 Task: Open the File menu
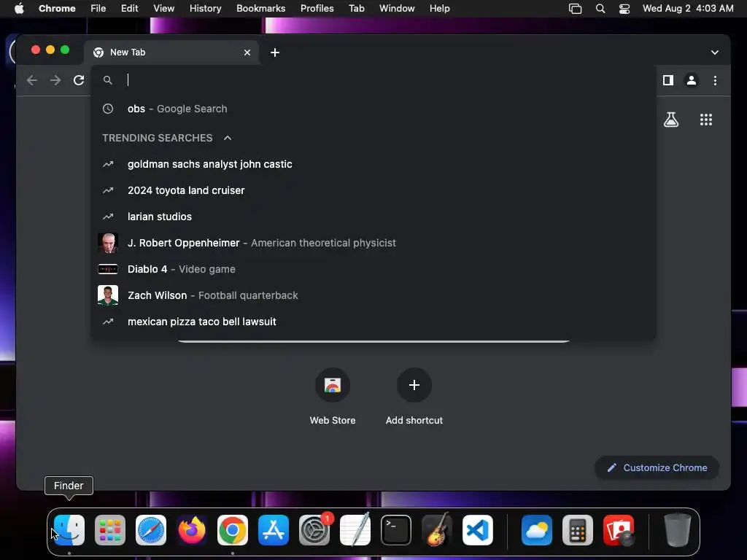[x=98, y=9]
